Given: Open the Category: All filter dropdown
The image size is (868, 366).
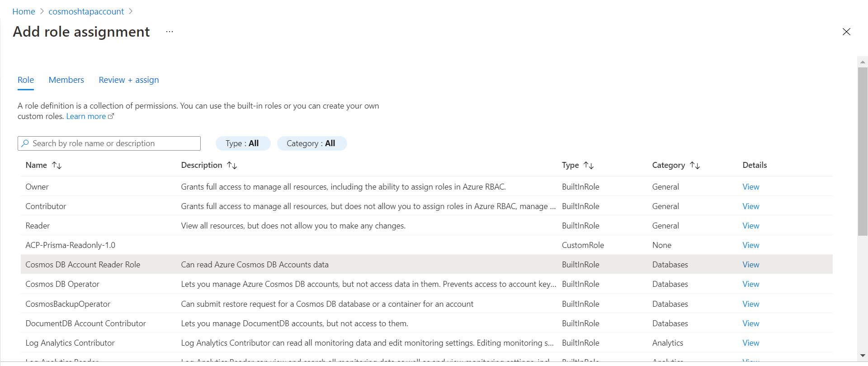Looking at the screenshot, I should (311, 143).
